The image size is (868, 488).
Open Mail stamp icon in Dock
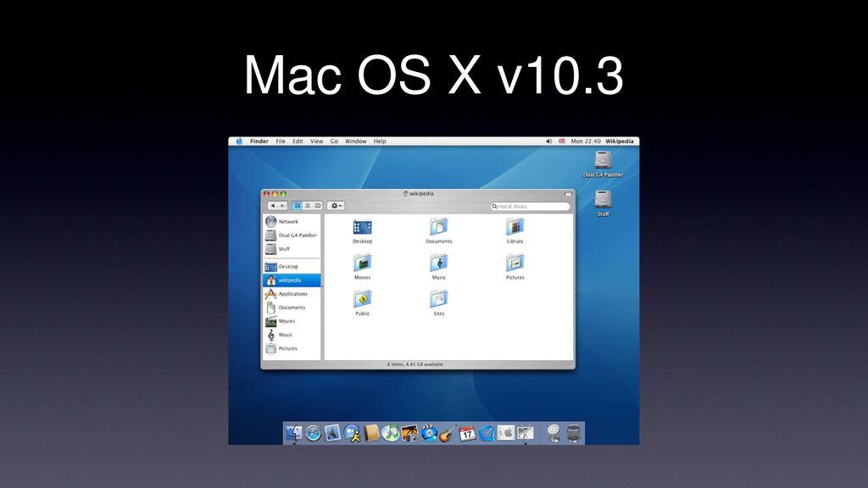point(332,433)
